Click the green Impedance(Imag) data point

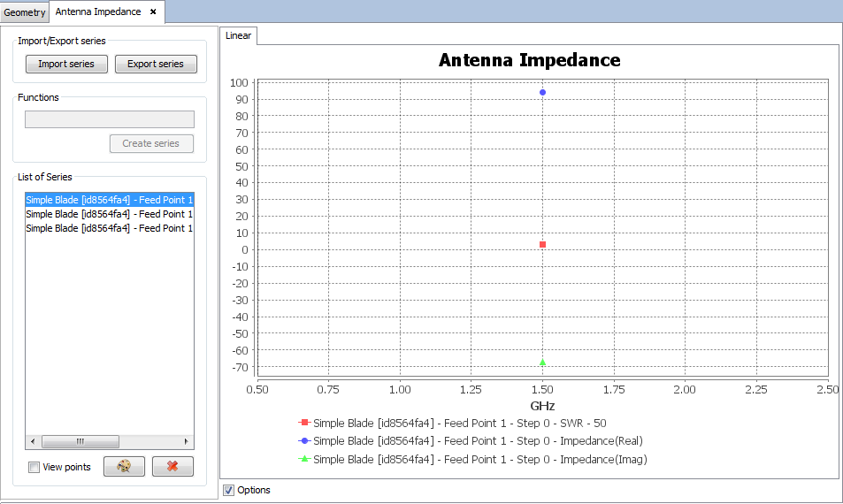(542, 363)
